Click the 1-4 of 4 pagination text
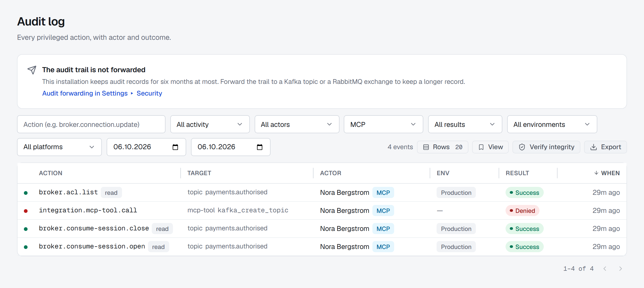The height and width of the screenshot is (288, 644). click(x=578, y=269)
